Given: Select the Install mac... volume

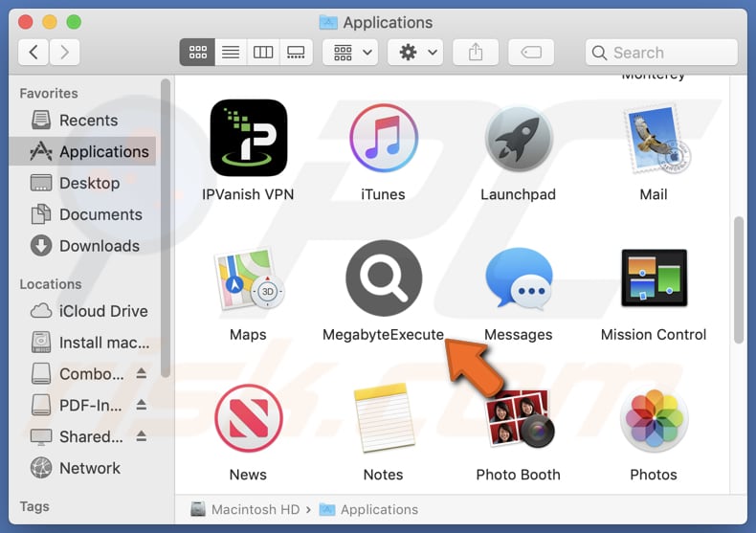Looking at the screenshot, I should [x=82, y=343].
